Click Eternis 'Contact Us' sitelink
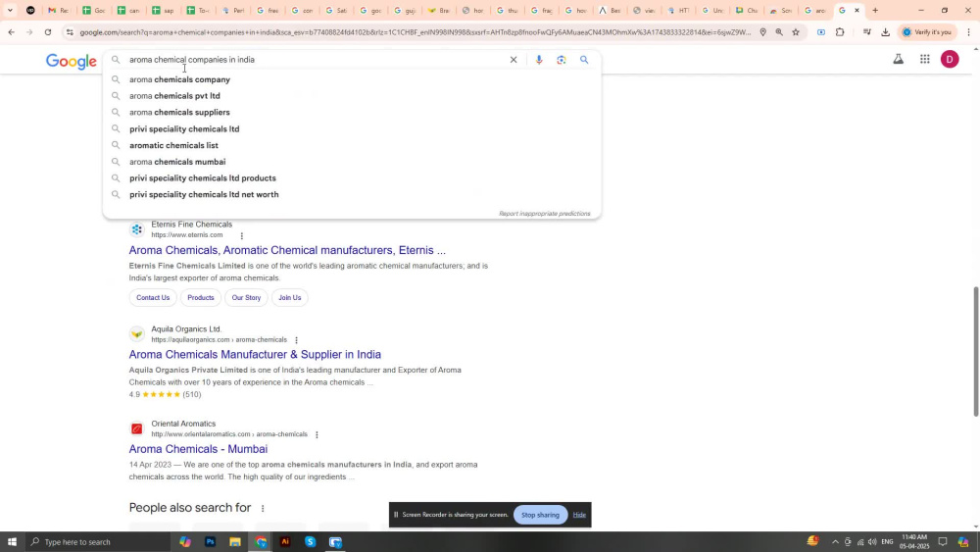Viewport: 980px width, 552px height. pos(153,297)
